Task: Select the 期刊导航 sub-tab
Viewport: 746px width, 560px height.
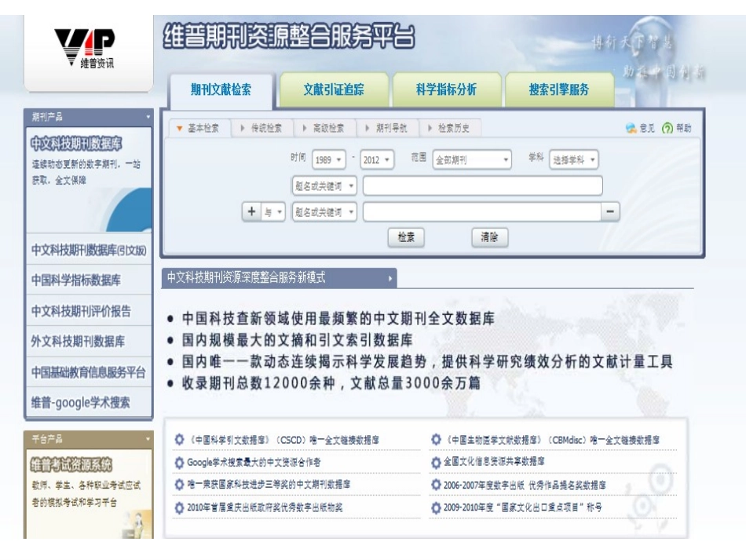Action: [x=386, y=129]
